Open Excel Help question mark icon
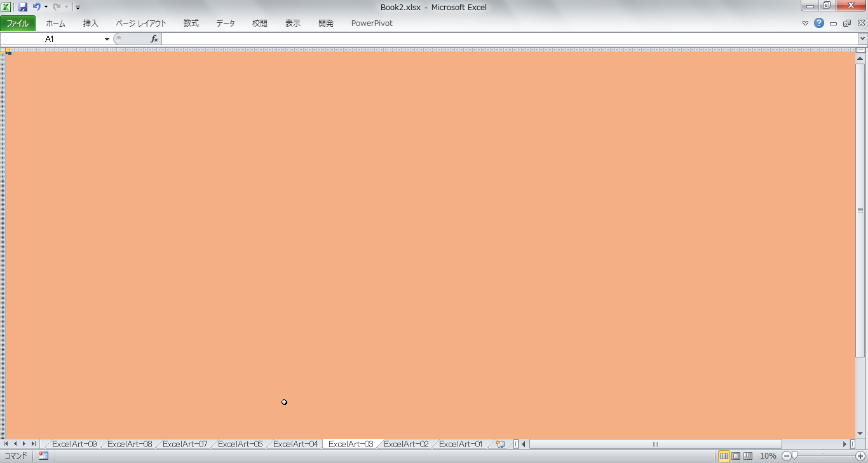This screenshot has width=868, height=463. (x=819, y=23)
